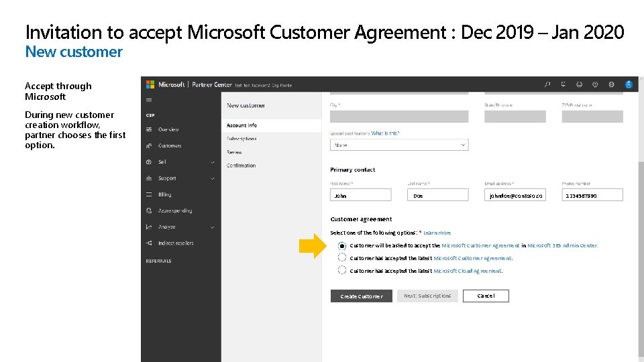Click the Microsoft logo
The height and width of the screenshot is (362, 644).
pos(150,84)
